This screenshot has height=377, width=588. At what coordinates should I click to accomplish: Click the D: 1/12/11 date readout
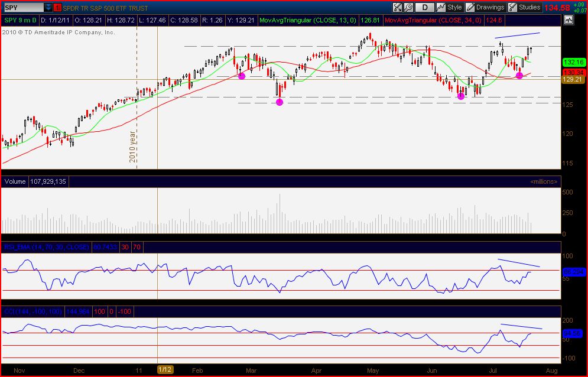pyautogui.click(x=55, y=20)
